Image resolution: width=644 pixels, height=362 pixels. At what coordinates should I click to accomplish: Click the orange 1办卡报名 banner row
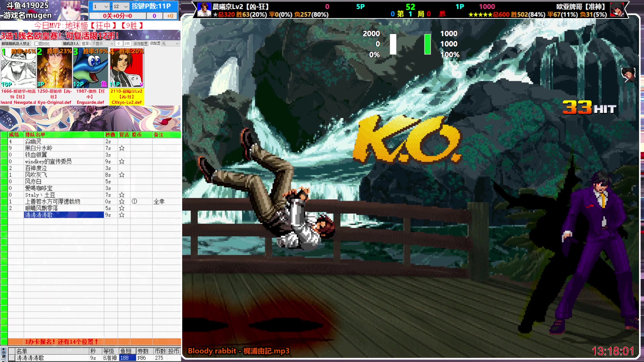click(x=94, y=342)
